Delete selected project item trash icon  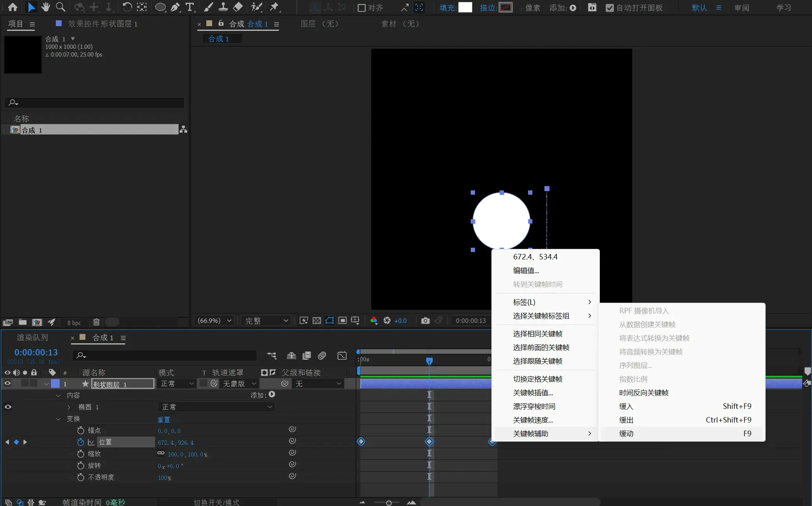point(96,322)
